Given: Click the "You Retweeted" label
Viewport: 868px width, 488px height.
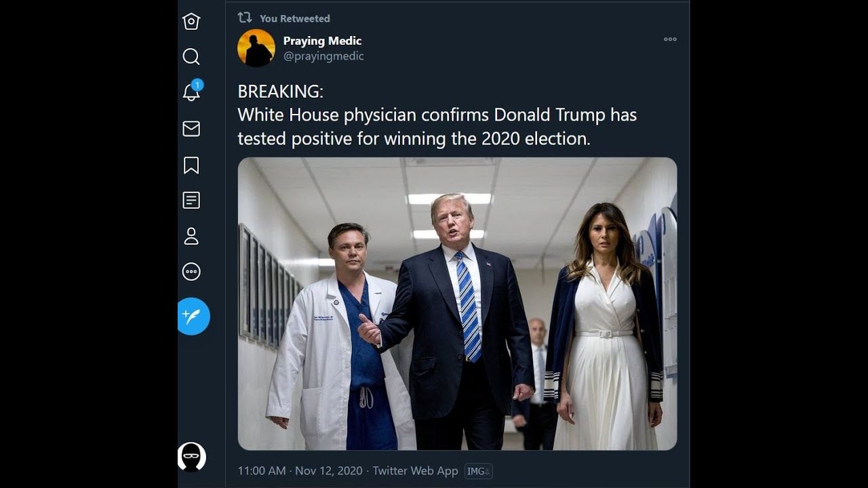Looking at the screenshot, I should pyautogui.click(x=294, y=18).
